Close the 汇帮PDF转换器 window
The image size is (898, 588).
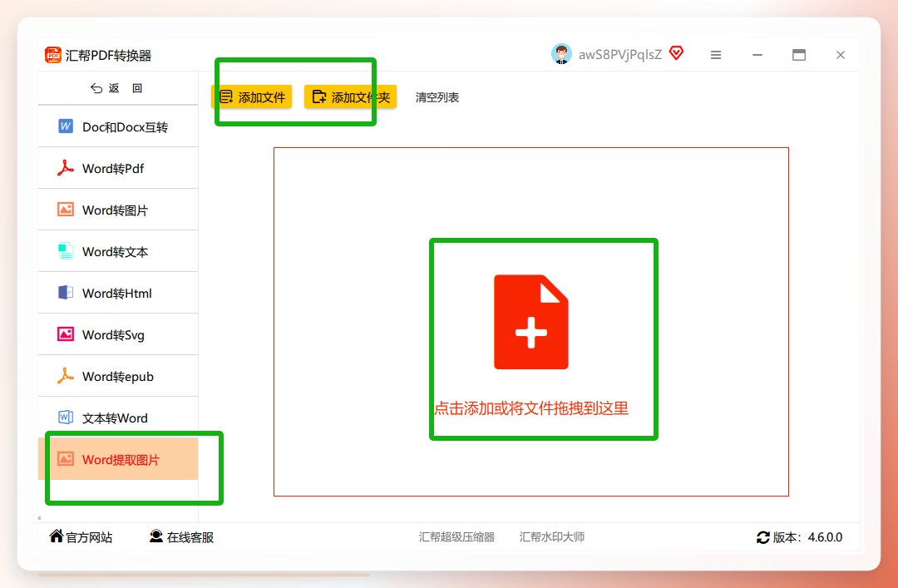click(x=840, y=55)
